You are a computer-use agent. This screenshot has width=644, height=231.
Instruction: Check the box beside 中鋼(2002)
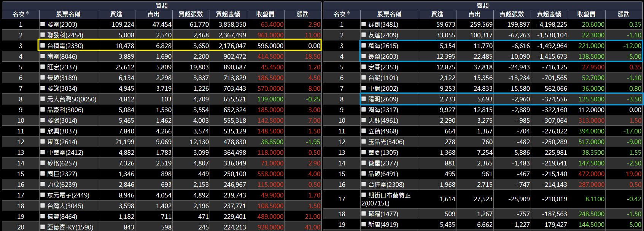(364, 88)
